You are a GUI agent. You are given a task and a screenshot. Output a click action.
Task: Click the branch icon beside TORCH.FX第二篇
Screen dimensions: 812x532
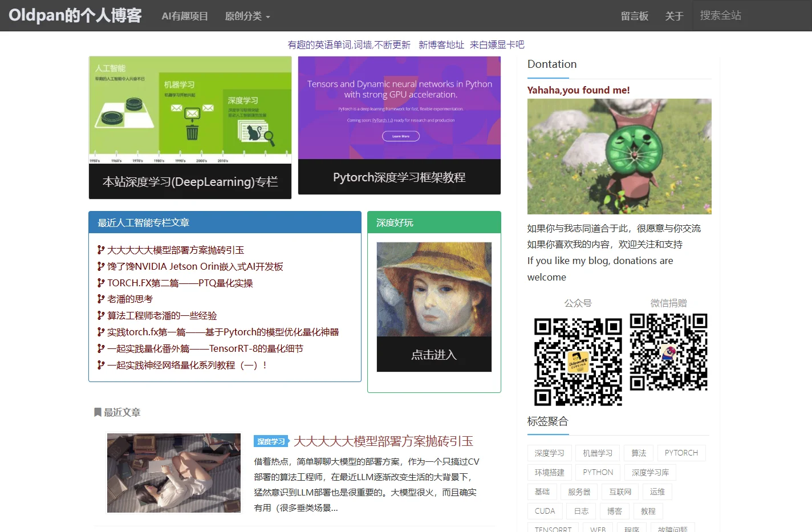coord(101,283)
